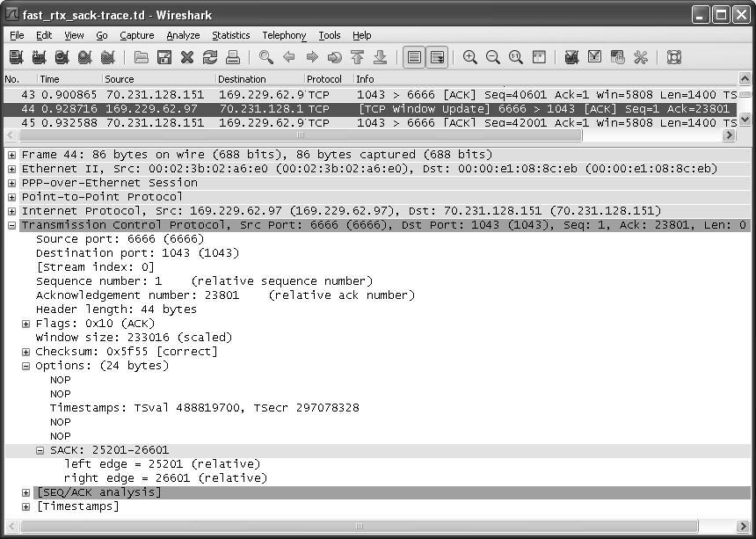756x539 pixels.
Task: Go forward in packet history arrow
Action: pyautogui.click(x=312, y=57)
